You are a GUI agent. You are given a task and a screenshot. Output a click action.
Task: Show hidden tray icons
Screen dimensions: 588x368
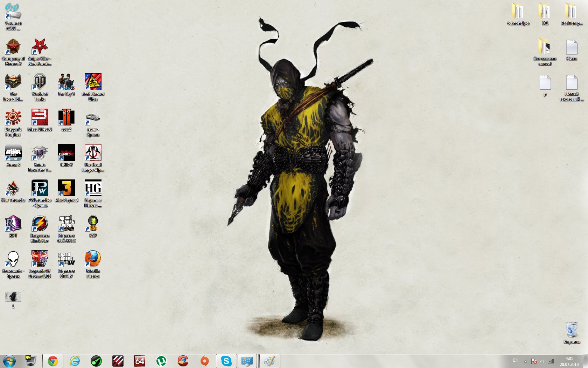[525, 361]
